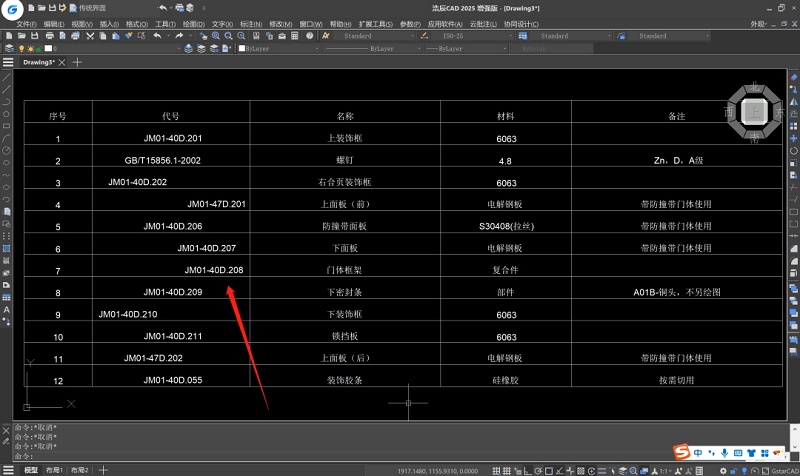Expand the layer 0 dropdown list
The height and width of the screenshot is (476, 800).
(179, 48)
